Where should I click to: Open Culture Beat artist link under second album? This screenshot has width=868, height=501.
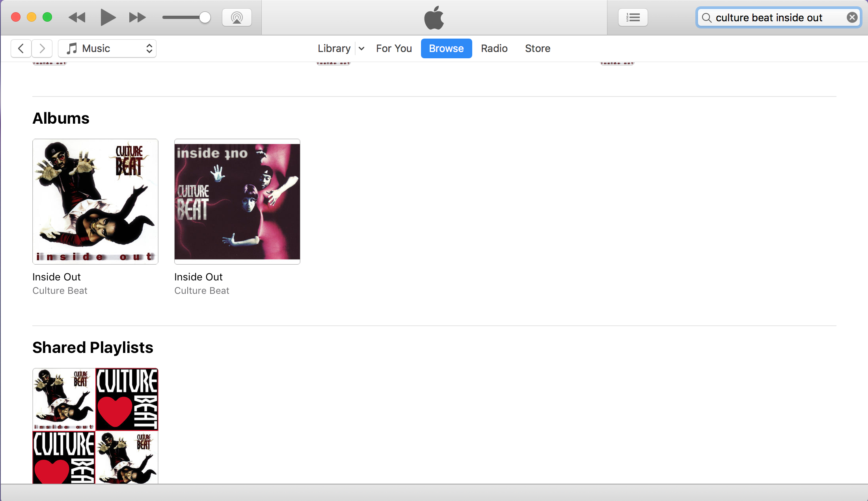(202, 291)
